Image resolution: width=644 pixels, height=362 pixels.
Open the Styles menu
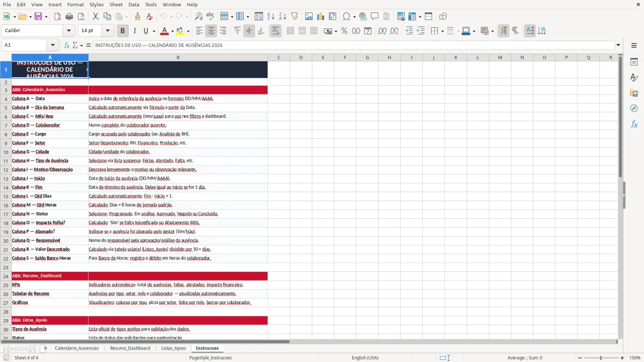97,4
